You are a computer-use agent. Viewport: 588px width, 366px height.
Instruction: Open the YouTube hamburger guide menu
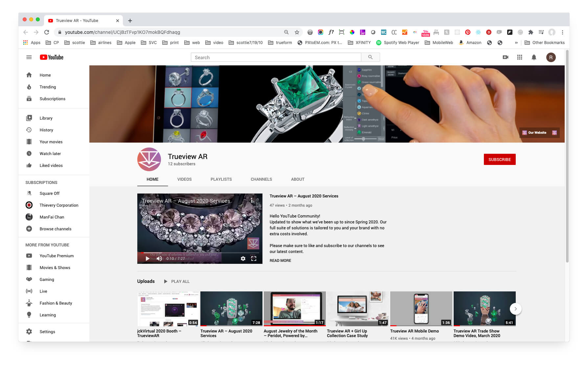click(29, 57)
